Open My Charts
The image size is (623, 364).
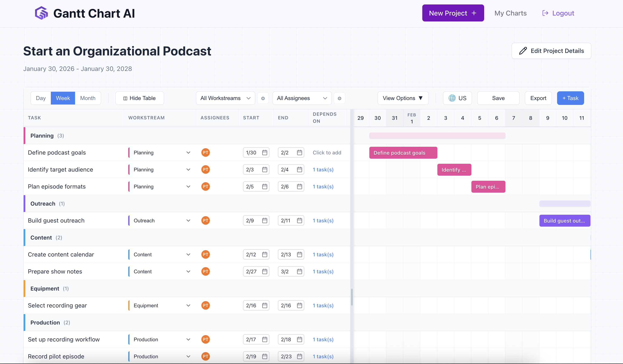pyautogui.click(x=510, y=13)
